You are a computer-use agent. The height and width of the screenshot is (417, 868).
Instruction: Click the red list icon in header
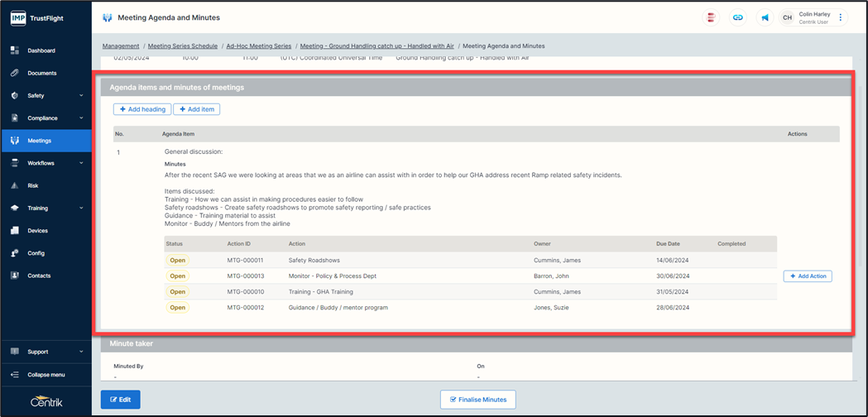click(x=711, y=17)
